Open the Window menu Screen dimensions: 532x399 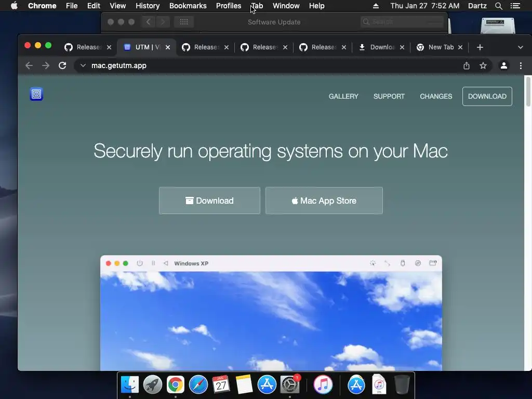tap(286, 6)
